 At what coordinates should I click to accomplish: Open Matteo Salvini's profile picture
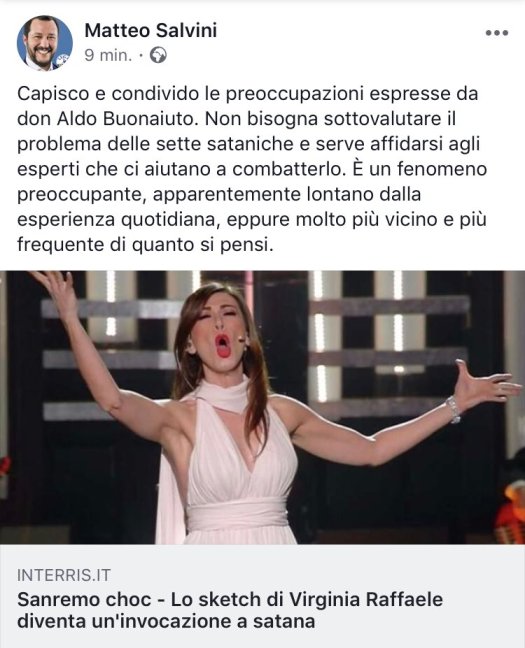tap(44, 43)
